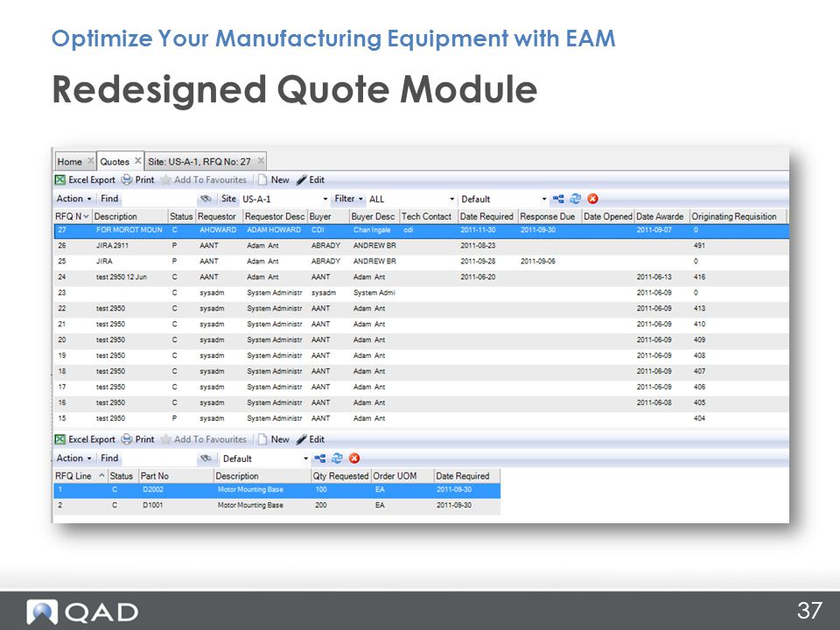Click part number 'D1001' in RFQ line 2

point(152,505)
